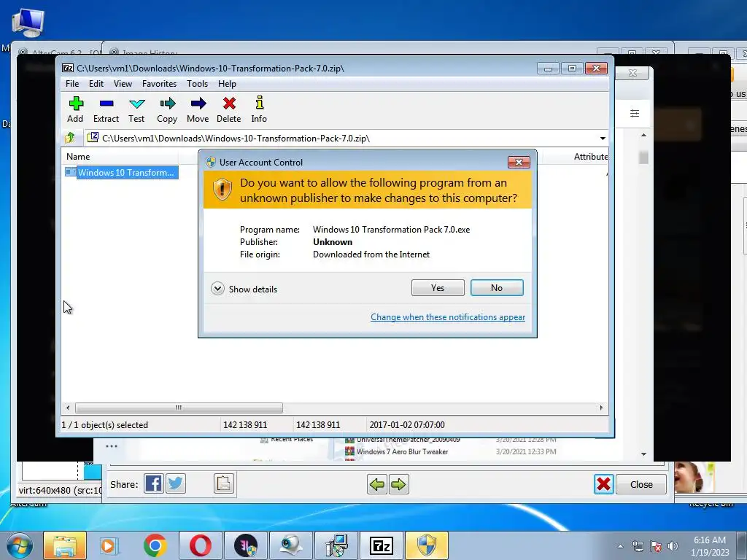Open the Edit menu

pos(96,84)
